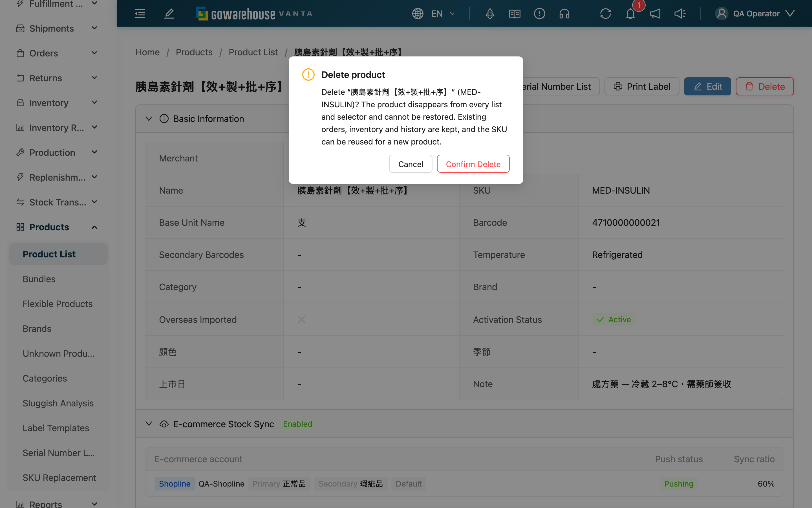Open Sluggish Analysis in sidebar
The image size is (812, 508).
pyautogui.click(x=58, y=403)
